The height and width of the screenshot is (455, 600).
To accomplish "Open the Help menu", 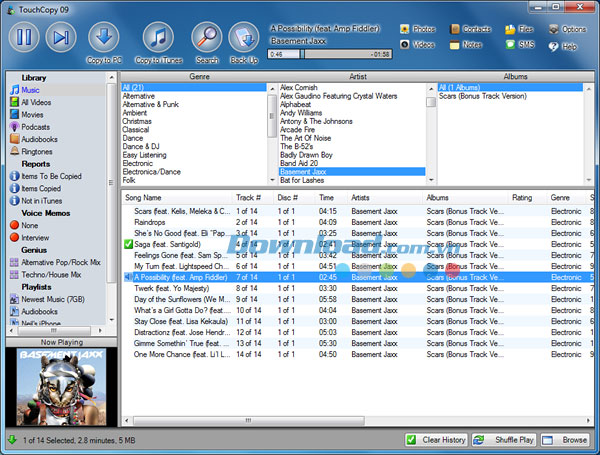I will pyautogui.click(x=562, y=47).
